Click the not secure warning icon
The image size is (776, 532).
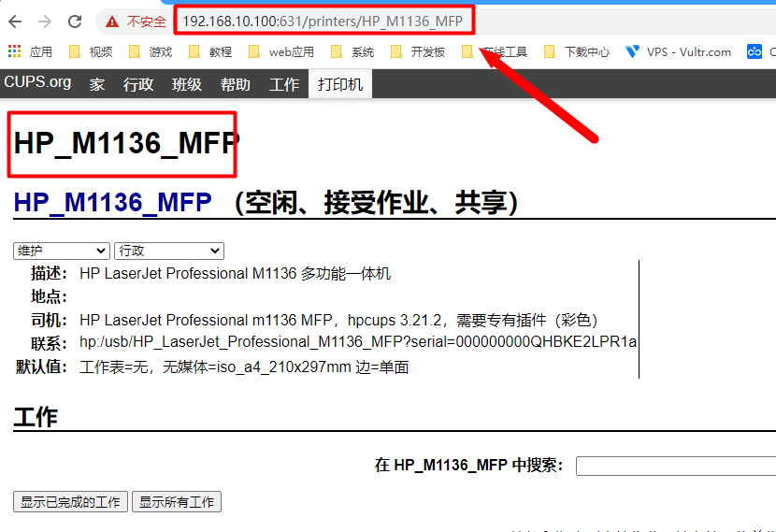[x=112, y=22]
